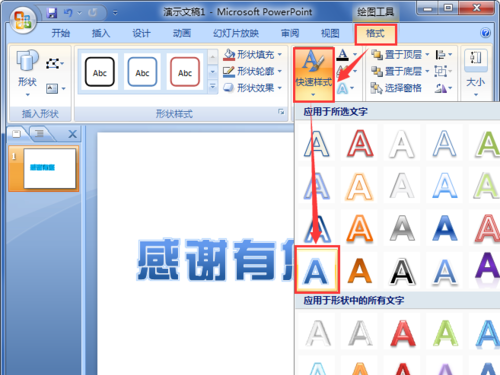Screen dimensions: 500x375
Task: Switch to the 插入 tab
Action: (x=101, y=33)
